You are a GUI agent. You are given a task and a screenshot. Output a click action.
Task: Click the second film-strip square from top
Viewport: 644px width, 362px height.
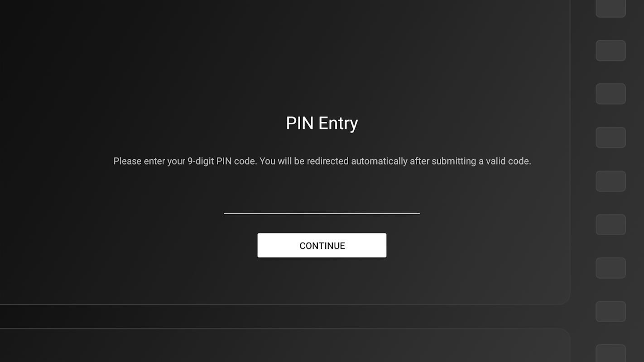click(x=610, y=50)
